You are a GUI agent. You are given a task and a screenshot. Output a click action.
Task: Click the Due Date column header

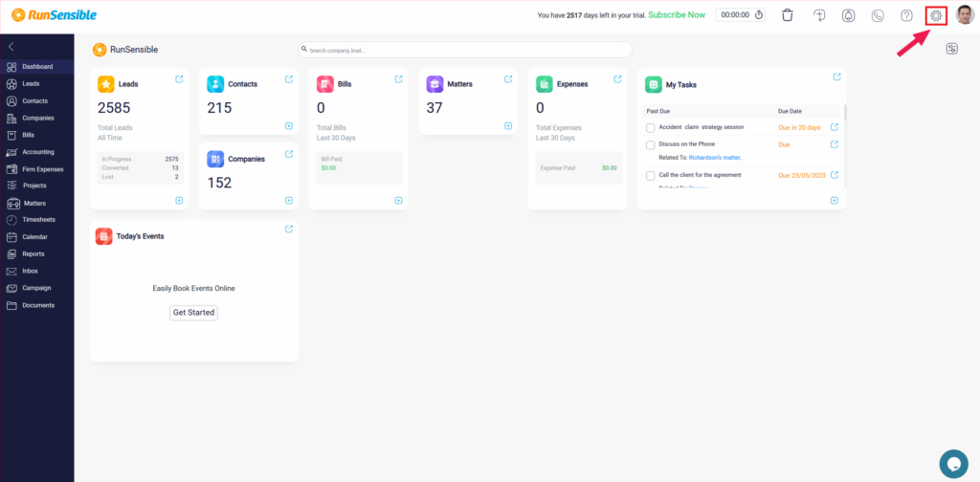pyautogui.click(x=790, y=111)
